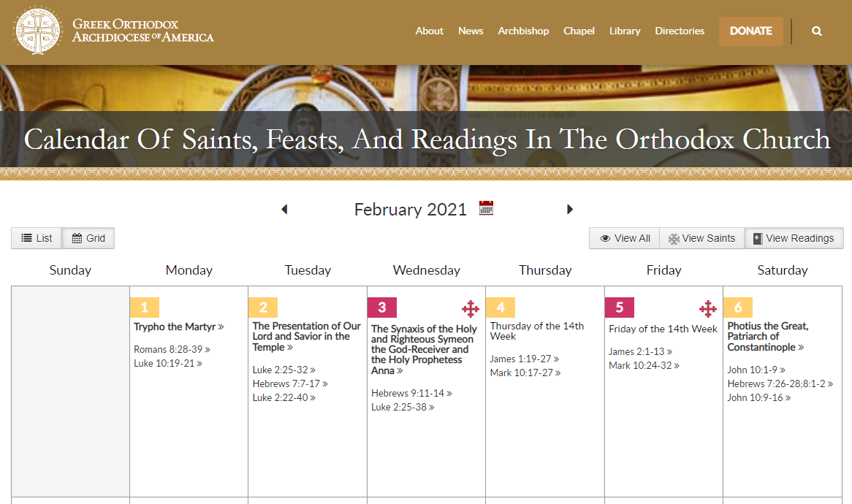The image size is (852, 504).
Task: Open Mark 10:17-27 reading
Action: click(x=525, y=373)
